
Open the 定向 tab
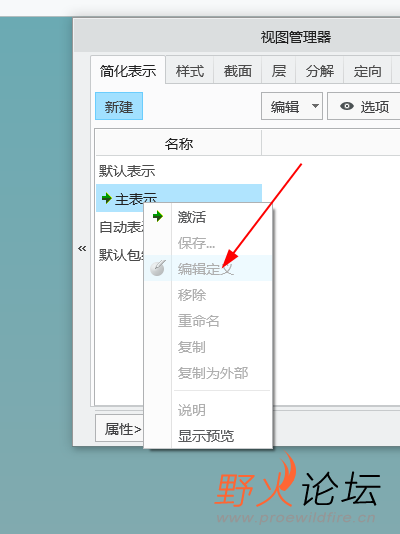[367, 71]
